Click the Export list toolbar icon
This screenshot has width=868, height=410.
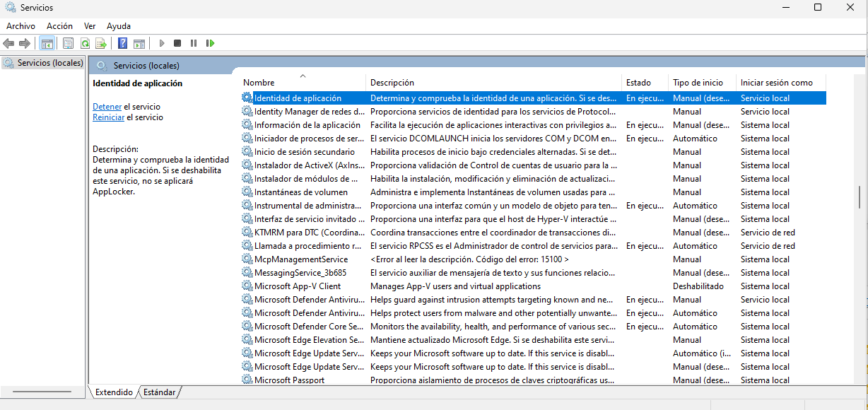[101, 44]
